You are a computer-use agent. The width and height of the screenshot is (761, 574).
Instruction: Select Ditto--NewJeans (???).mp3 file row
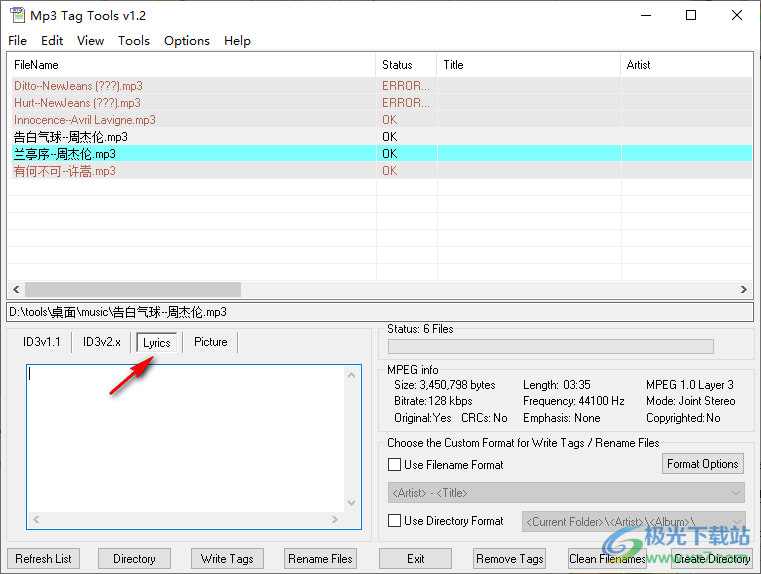(382, 86)
